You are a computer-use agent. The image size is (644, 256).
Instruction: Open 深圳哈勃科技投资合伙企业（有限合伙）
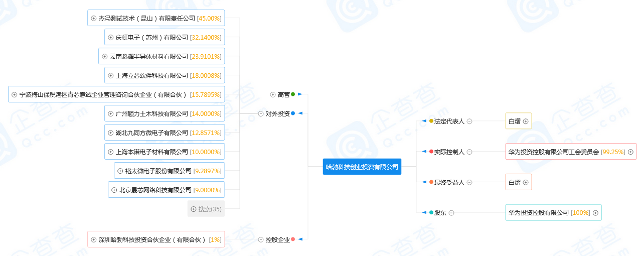[152, 239]
